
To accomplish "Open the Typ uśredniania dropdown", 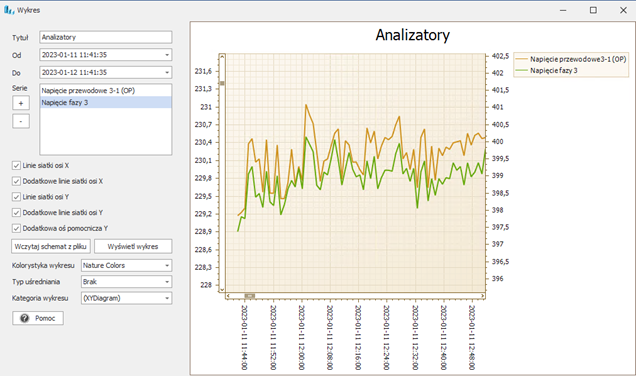I will (x=167, y=281).
